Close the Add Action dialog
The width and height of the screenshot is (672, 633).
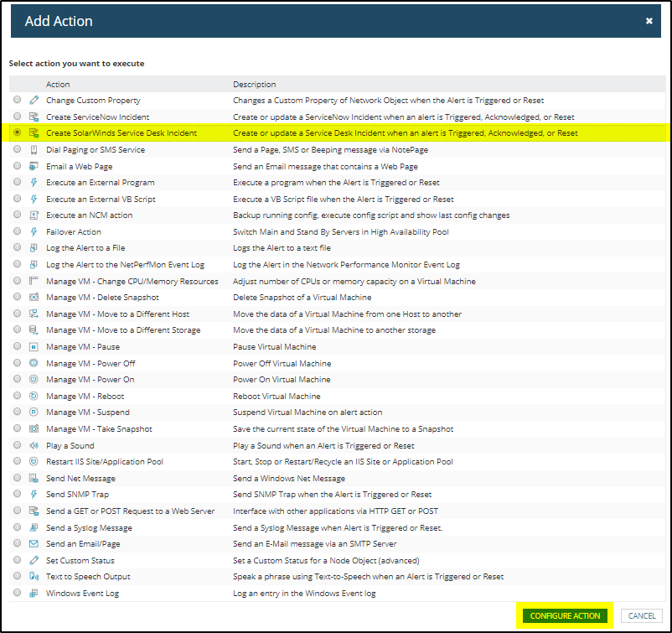click(649, 21)
